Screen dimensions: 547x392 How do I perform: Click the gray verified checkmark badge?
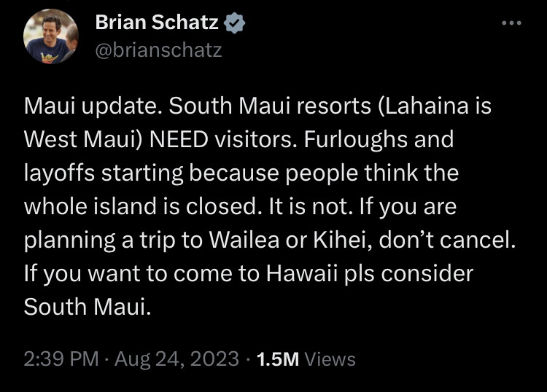coord(234,23)
